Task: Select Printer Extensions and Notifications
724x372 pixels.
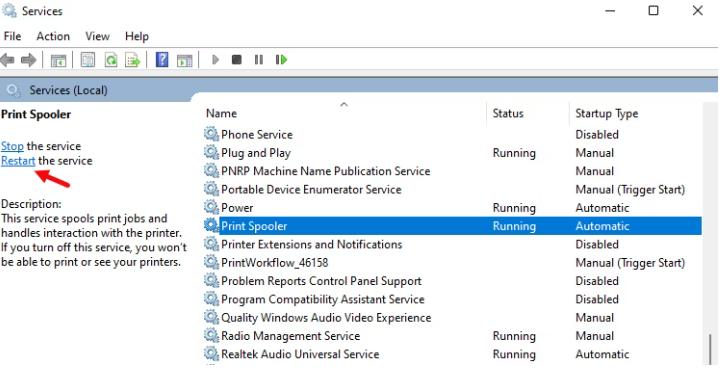Action: (x=452, y=244)
